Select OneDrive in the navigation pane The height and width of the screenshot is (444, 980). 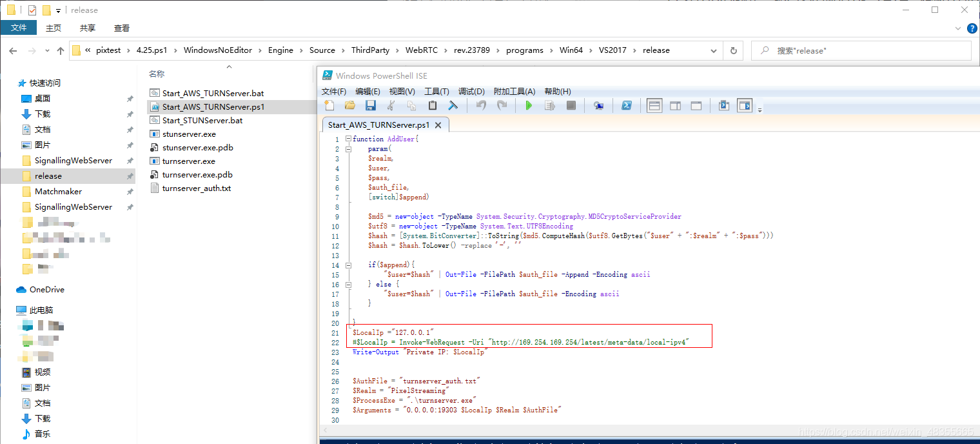coord(47,290)
